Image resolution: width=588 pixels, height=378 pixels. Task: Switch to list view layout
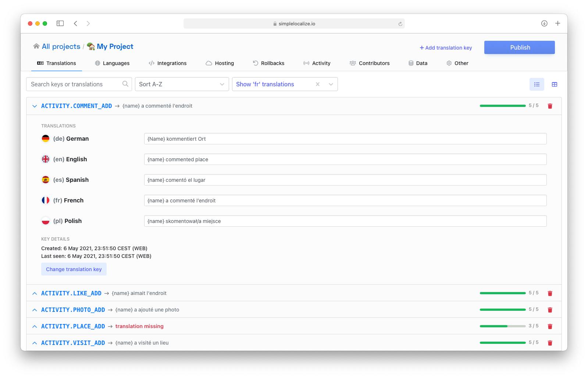click(x=537, y=84)
